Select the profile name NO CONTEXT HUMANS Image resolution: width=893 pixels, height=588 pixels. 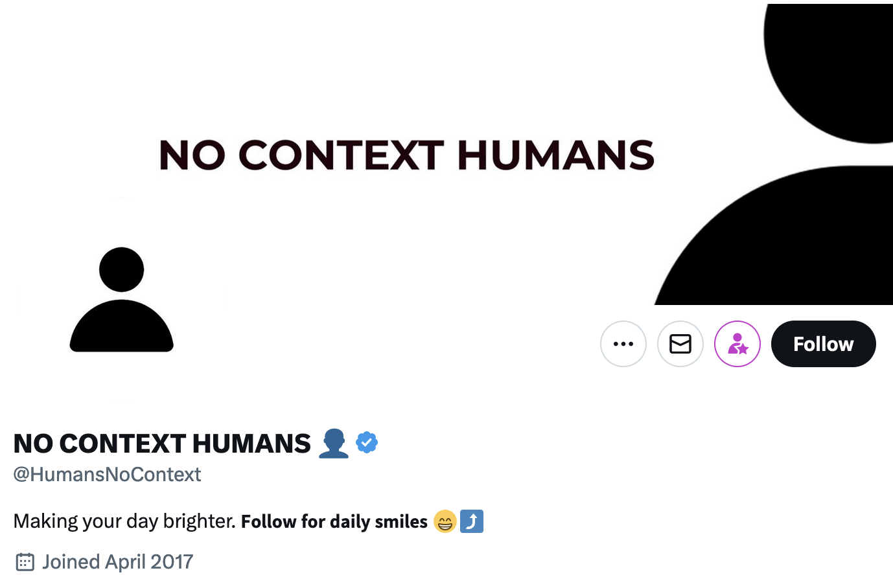pyautogui.click(x=161, y=442)
